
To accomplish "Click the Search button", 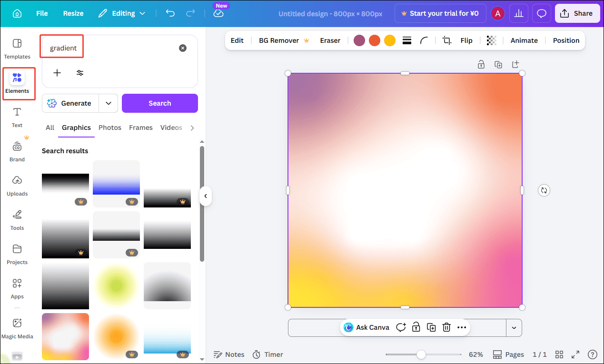I will coord(159,103).
